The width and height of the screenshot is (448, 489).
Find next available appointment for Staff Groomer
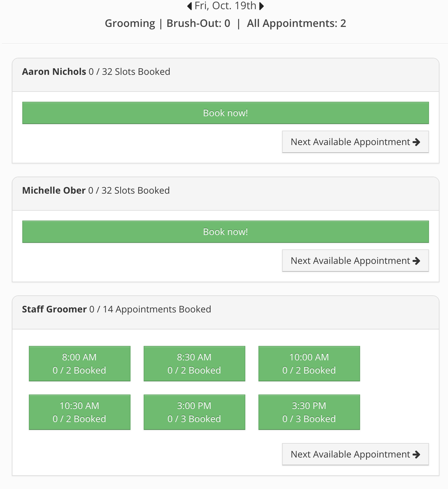(x=356, y=454)
